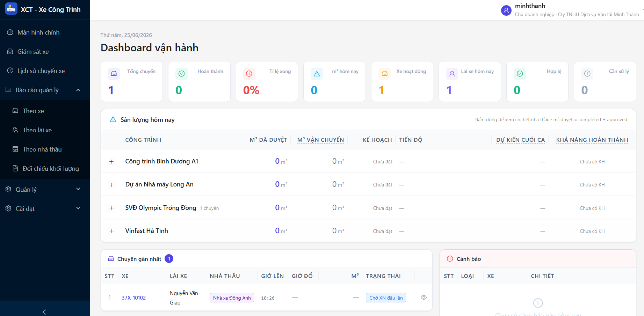Click the Tổng chuyến value 1

point(111,90)
